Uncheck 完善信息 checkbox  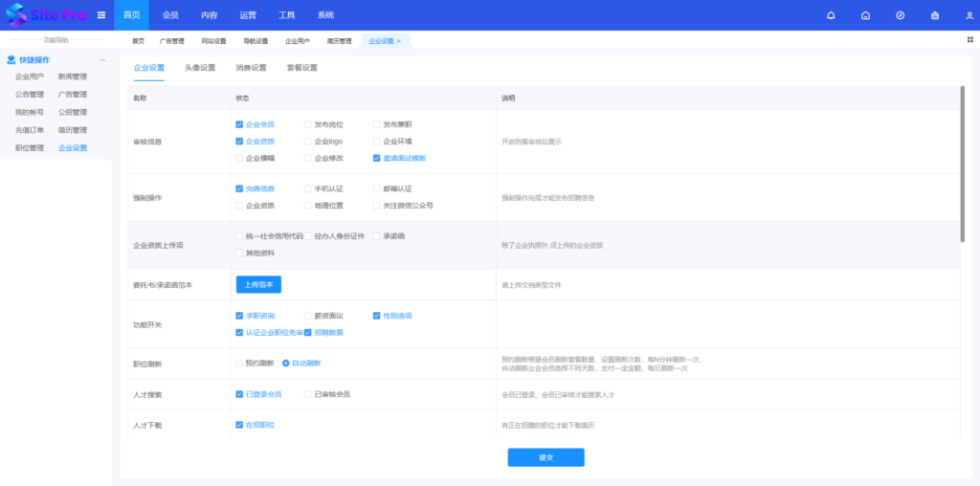coord(239,188)
